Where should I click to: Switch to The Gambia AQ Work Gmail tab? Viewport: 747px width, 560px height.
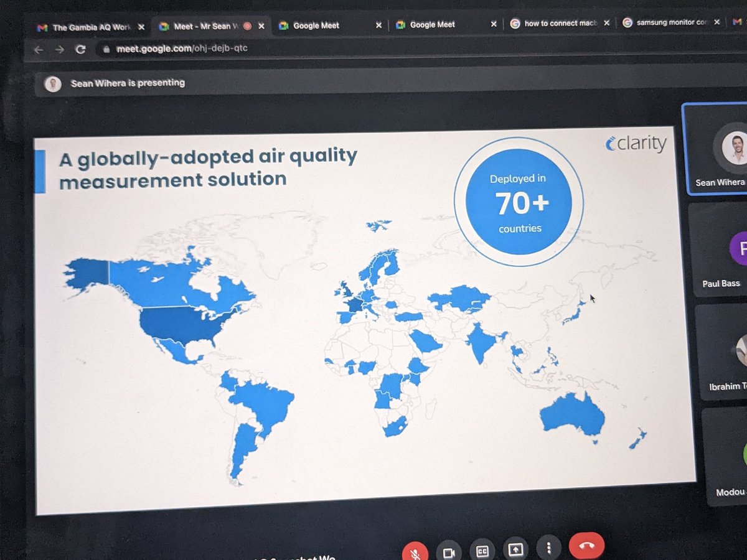pos(90,27)
